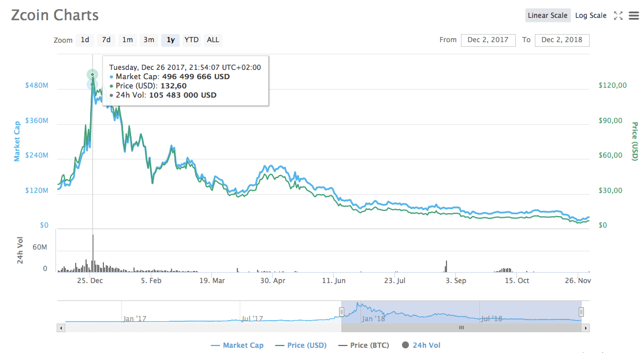Set zoom to 1d
644x353 pixels.
[84, 40]
